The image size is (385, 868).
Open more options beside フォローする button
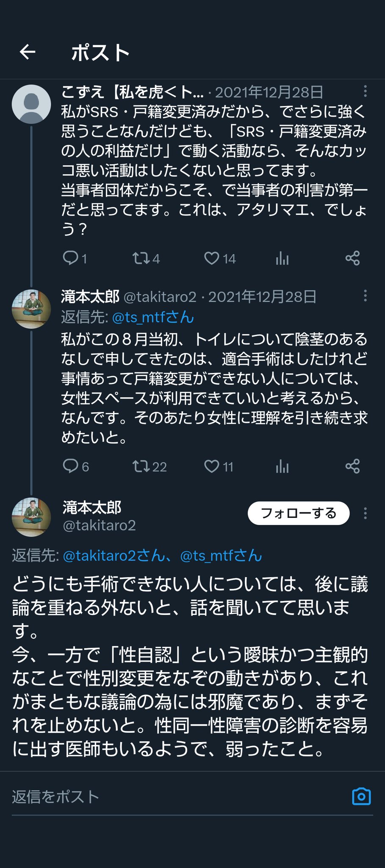tap(365, 513)
